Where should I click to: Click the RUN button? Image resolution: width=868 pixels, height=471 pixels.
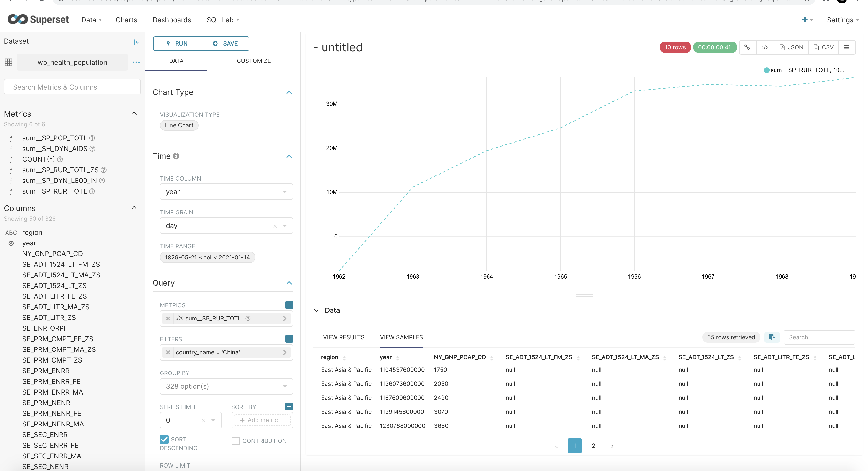[177, 43]
